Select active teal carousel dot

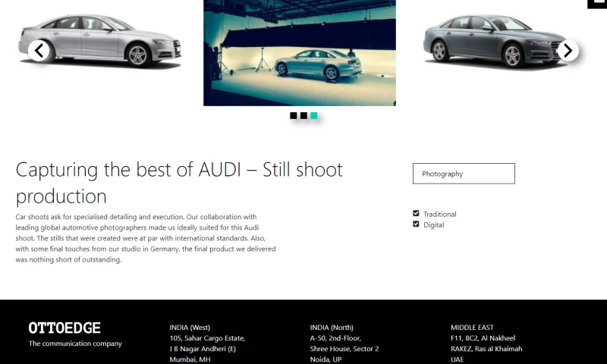point(313,116)
